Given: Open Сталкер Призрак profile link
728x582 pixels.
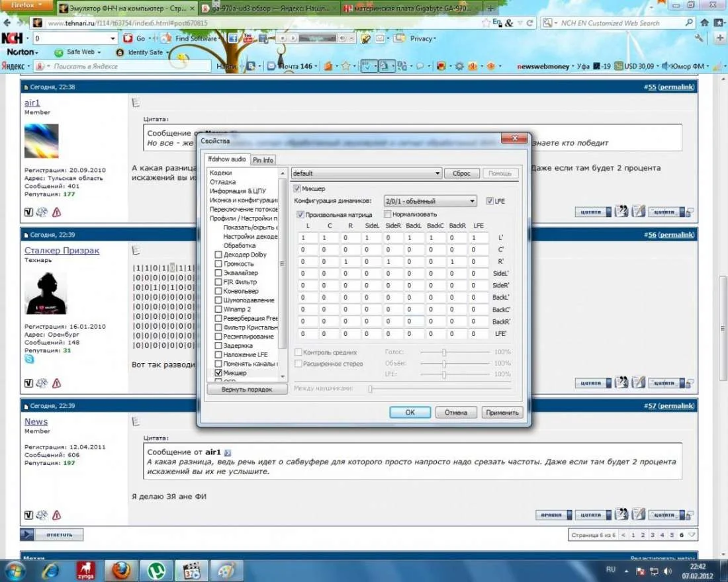Looking at the screenshot, I should tap(62, 250).
